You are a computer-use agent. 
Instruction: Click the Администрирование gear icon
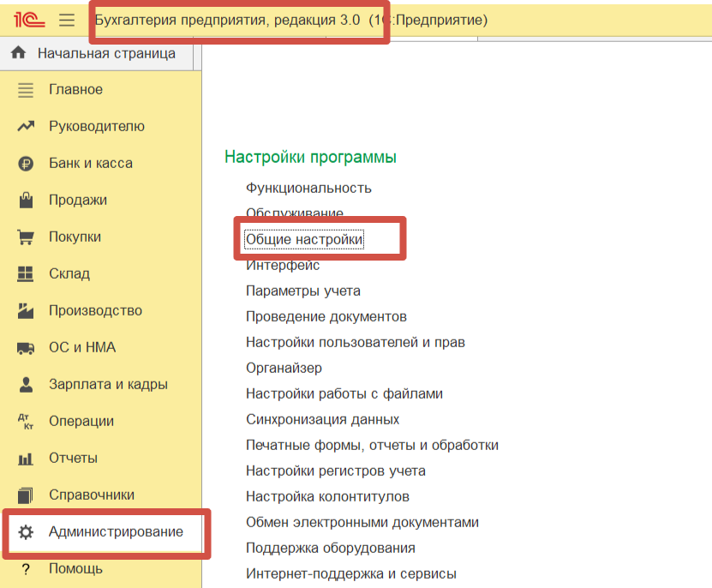tap(26, 532)
